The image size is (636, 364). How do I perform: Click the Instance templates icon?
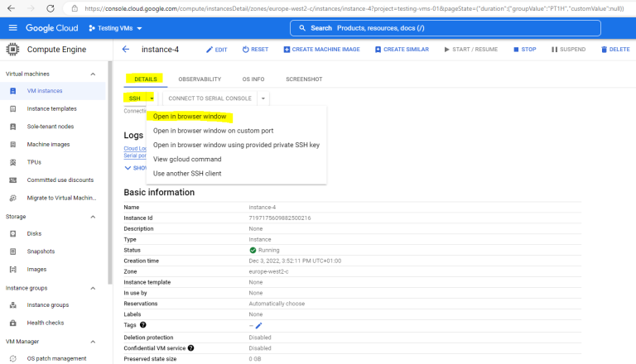13,109
